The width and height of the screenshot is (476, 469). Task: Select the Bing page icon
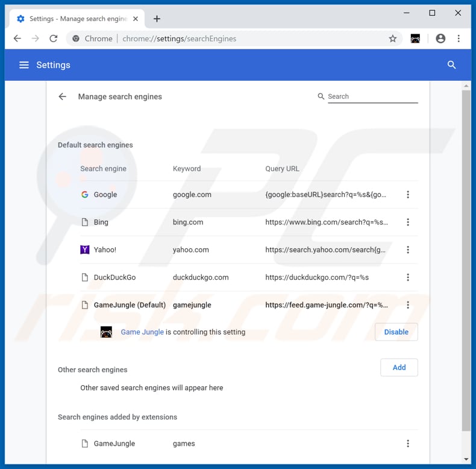click(85, 222)
